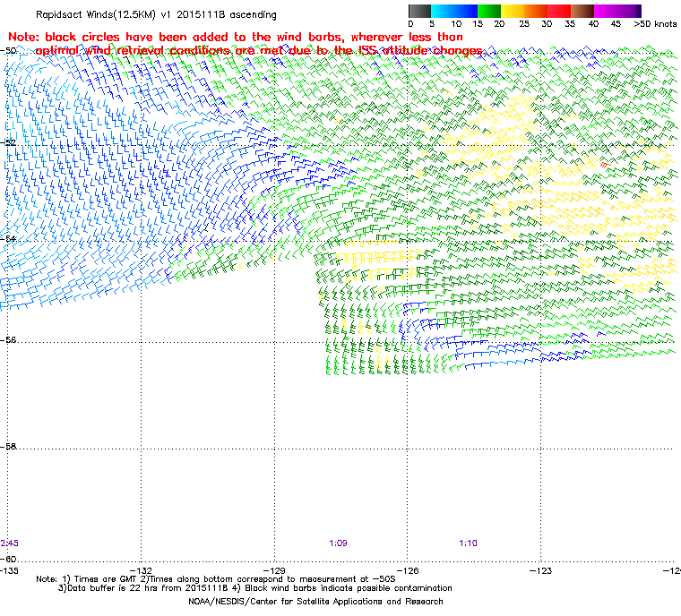Click the footer note 'Times are GMT' line
This screenshot has height=616, width=681.
(x=216, y=579)
